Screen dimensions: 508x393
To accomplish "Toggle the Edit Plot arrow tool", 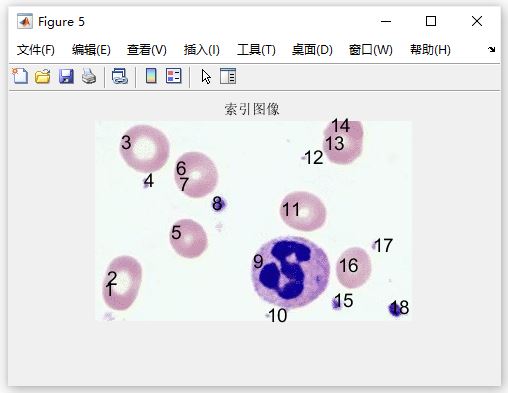I will coord(206,77).
